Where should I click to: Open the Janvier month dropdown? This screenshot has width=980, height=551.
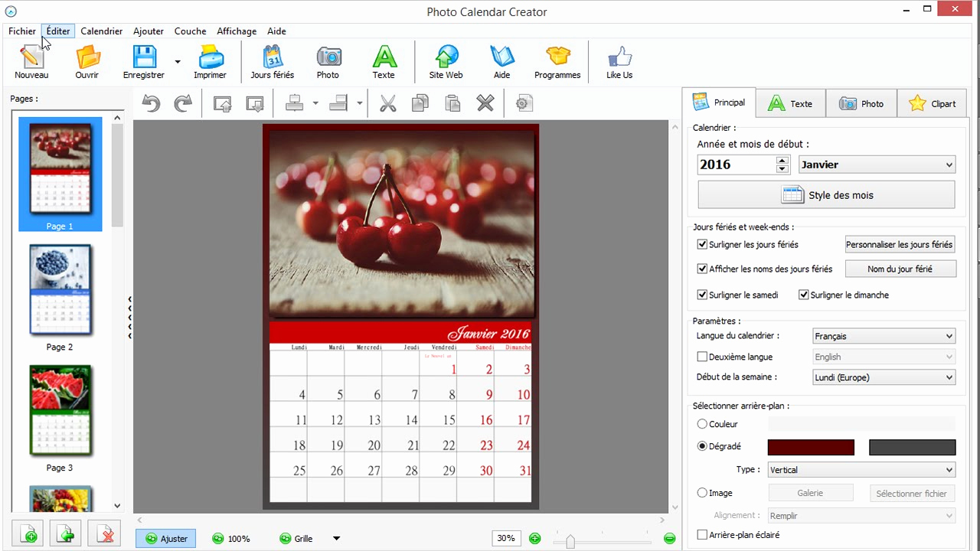tap(877, 165)
